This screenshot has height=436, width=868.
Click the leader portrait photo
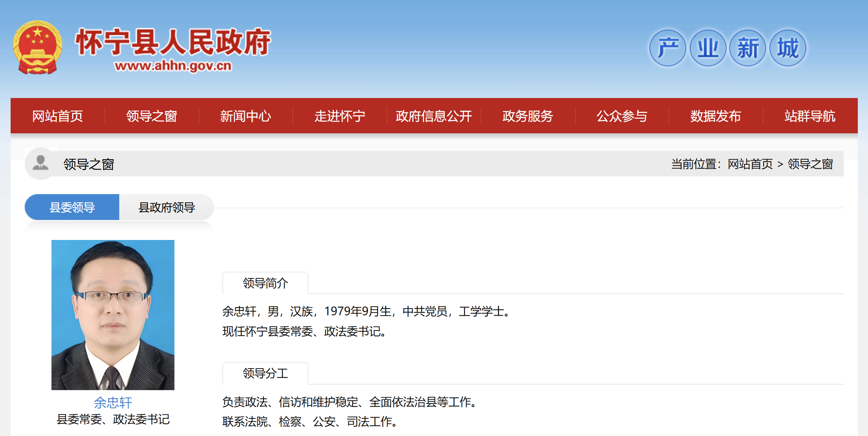coord(113,315)
